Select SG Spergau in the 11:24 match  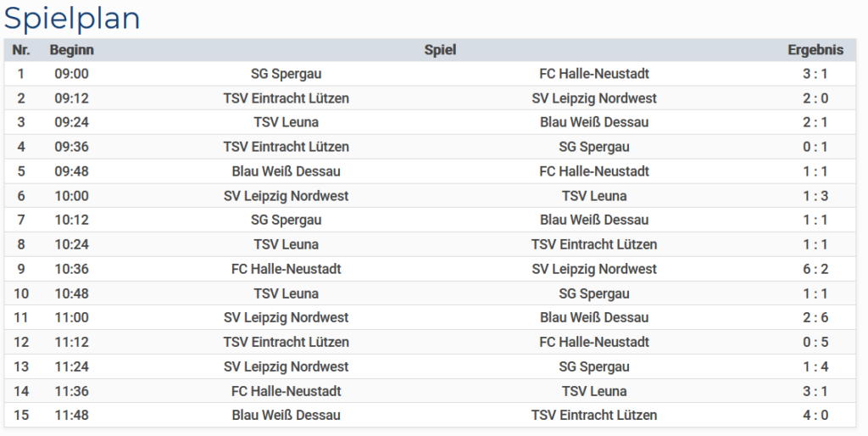[x=594, y=366]
